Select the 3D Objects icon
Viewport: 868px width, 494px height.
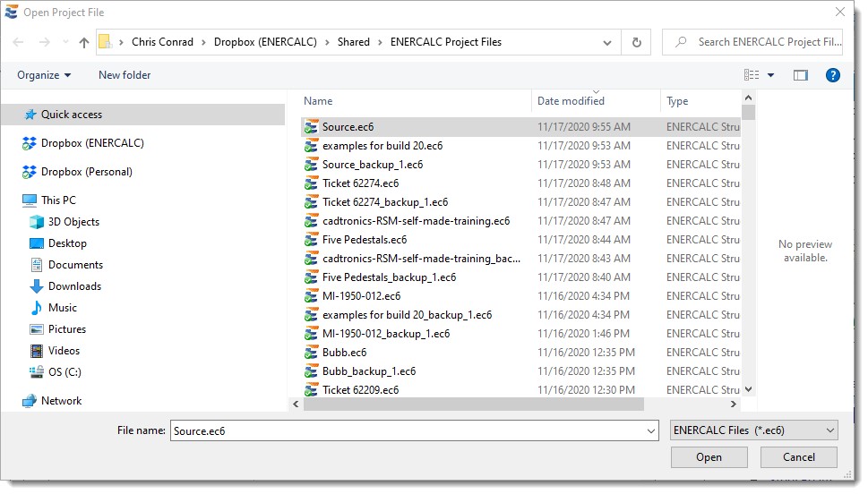[37, 222]
